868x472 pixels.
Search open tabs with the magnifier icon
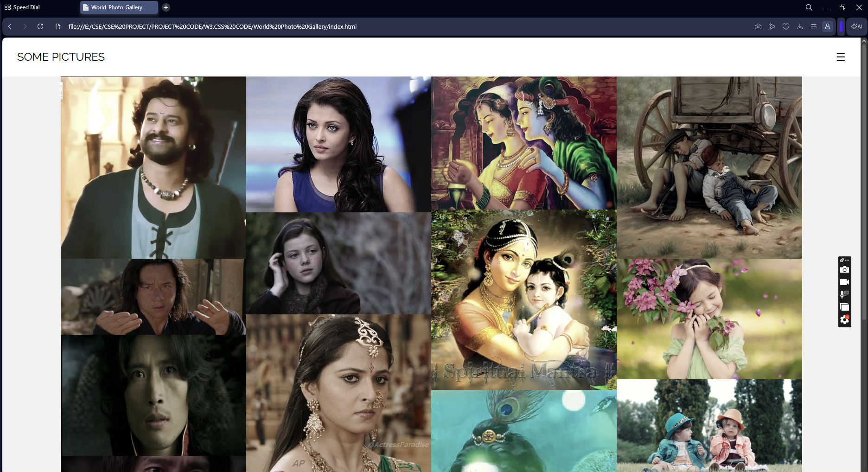point(809,7)
